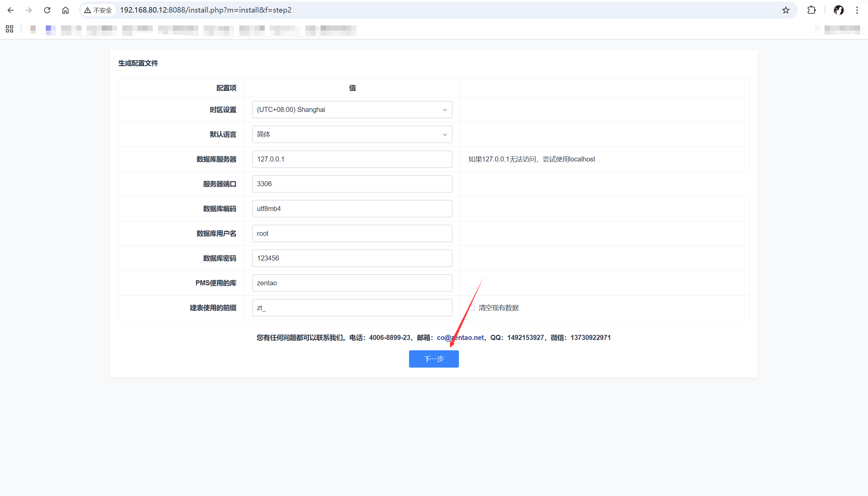Bookmark this page with the star icon
Viewport: 868px width, 496px height.
786,10
